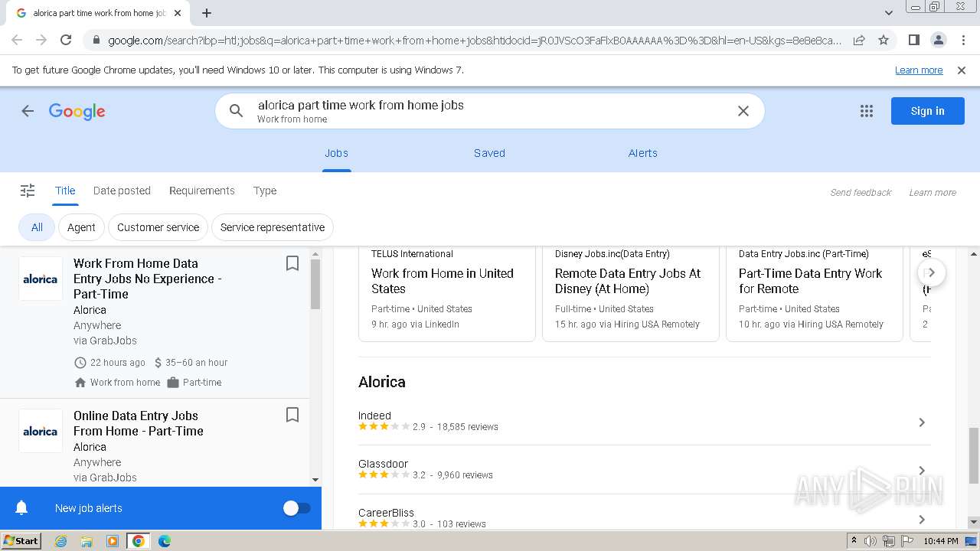
Task: Select the Title filter tab
Action: (x=65, y=191)
